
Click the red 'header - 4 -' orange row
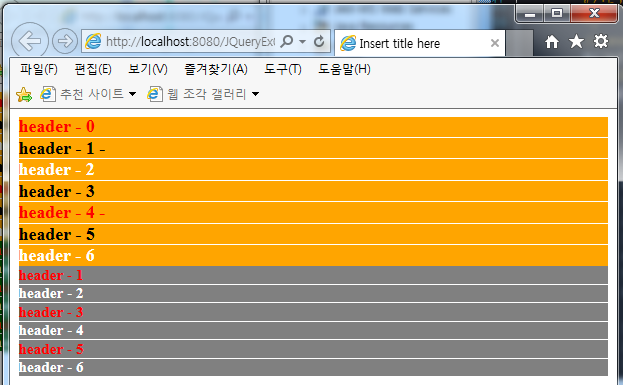tap(313, 213)
